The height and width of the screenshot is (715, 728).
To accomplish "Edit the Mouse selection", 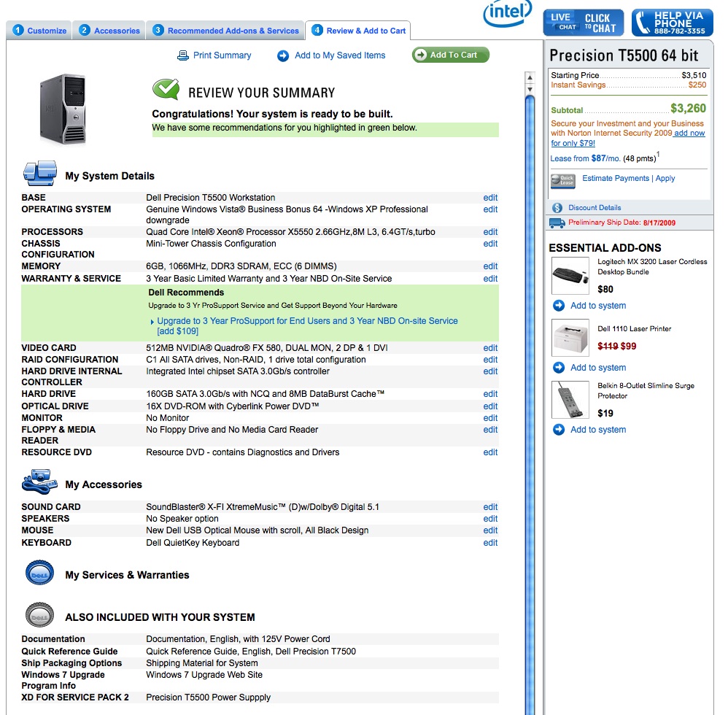I will point(490,530).
